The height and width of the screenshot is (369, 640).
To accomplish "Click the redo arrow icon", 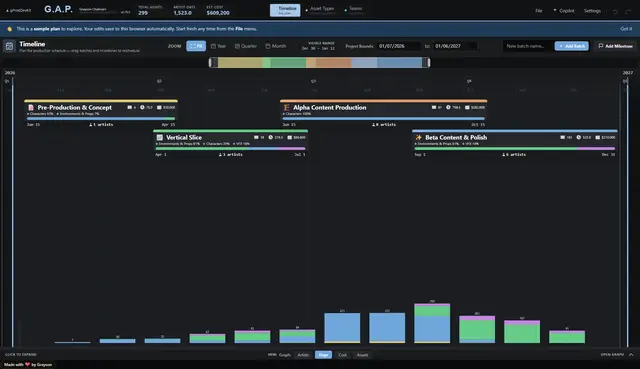I will pyautogui.click(x=628, y=11).
